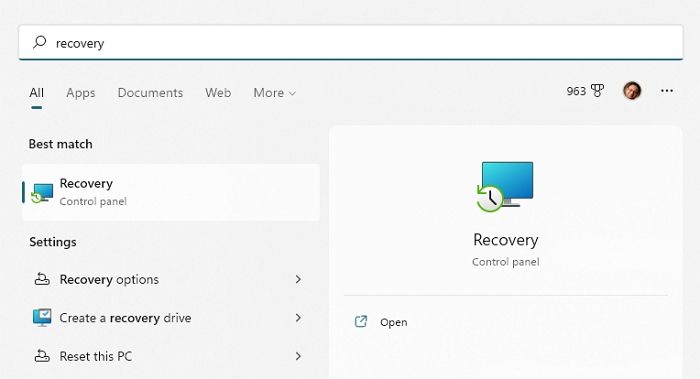
Task: Click the Best match heading
Action: [60, 144]
